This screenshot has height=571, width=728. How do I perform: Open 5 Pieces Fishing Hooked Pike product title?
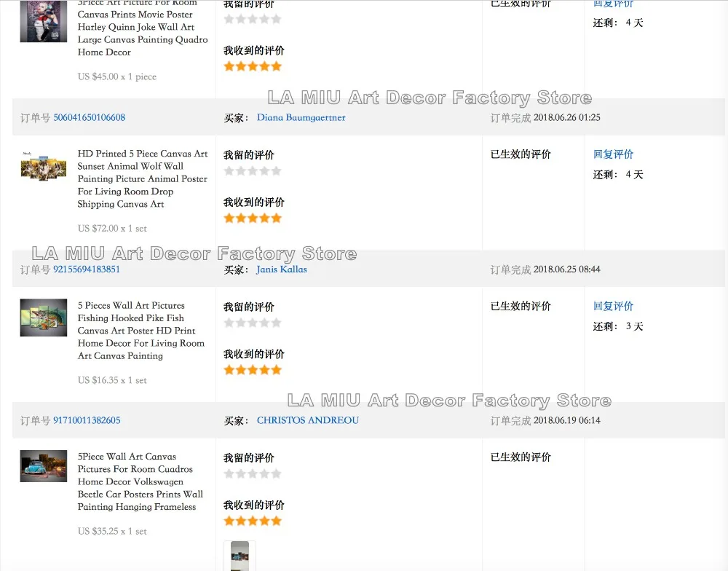[x=141, y=331]
